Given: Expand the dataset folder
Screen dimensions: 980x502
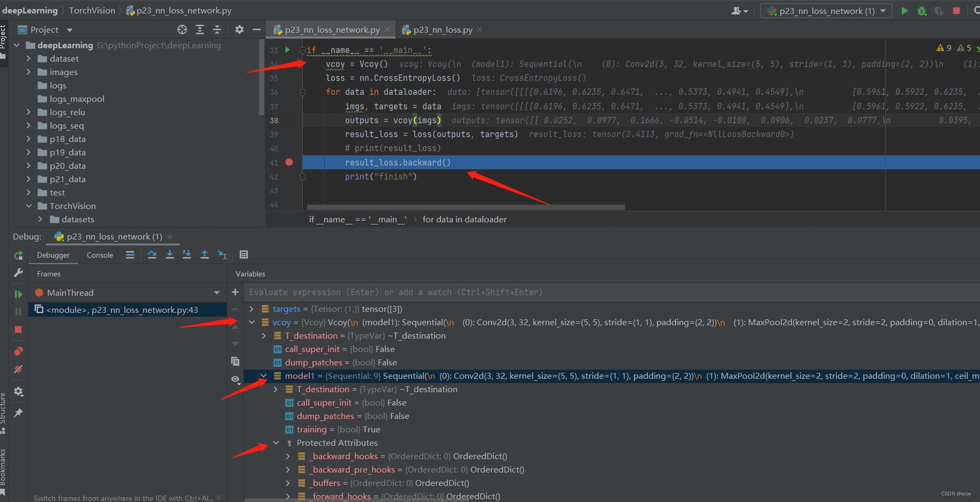Looking at the screenshot, I should (28, 58).
